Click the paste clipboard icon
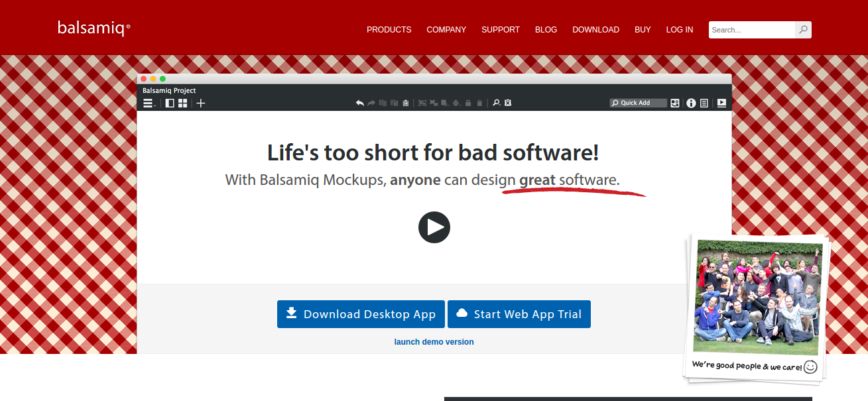 click(x=405, y=103)
